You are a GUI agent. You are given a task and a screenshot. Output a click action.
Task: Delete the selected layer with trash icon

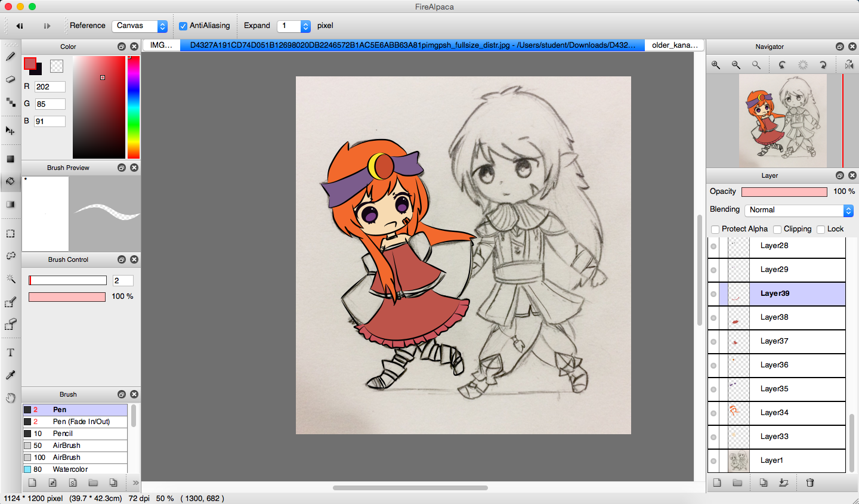tap(810, 483)
